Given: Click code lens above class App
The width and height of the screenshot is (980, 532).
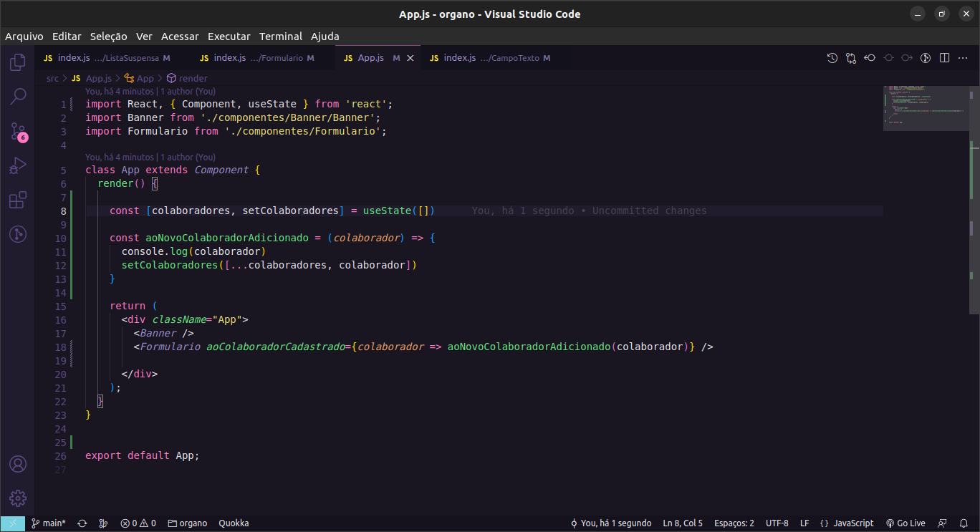Looking at the screenshot, I should tap(150, 158).
